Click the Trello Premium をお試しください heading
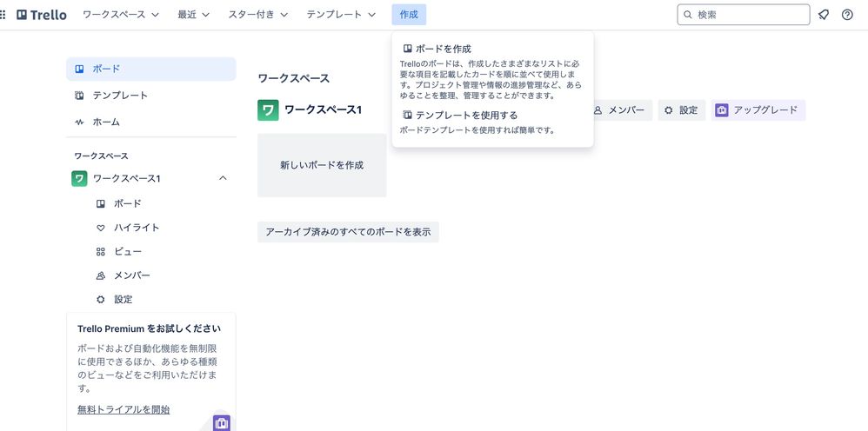The height and width of the screenshot is (431, 868). (149, 328)
